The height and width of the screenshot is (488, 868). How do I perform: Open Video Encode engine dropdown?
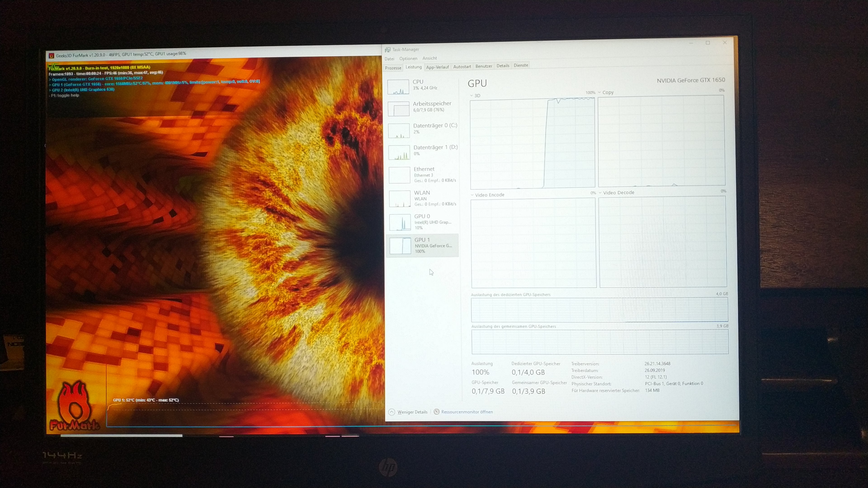pyautogui.click(x=472, y=195)
